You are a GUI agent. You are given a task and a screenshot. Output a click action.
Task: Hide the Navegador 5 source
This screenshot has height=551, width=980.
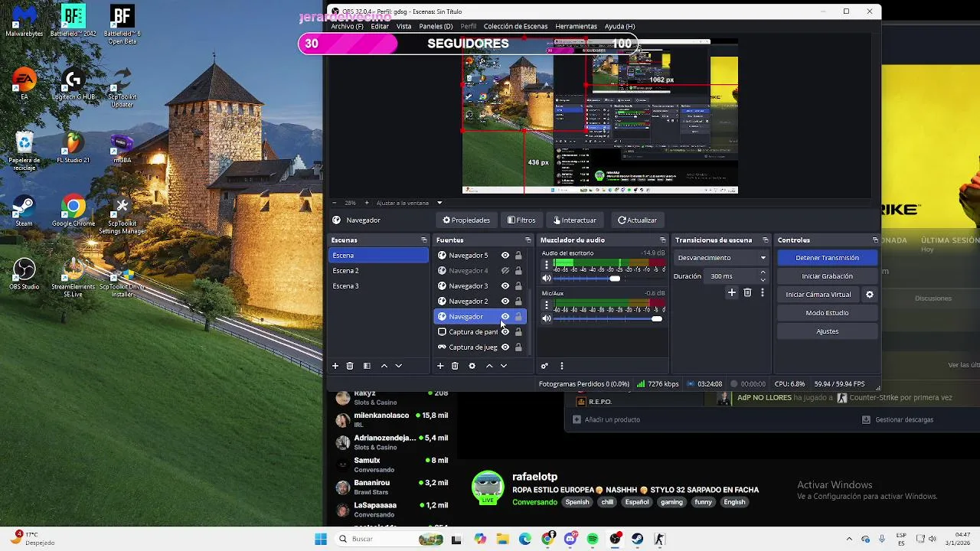[505, 256]
